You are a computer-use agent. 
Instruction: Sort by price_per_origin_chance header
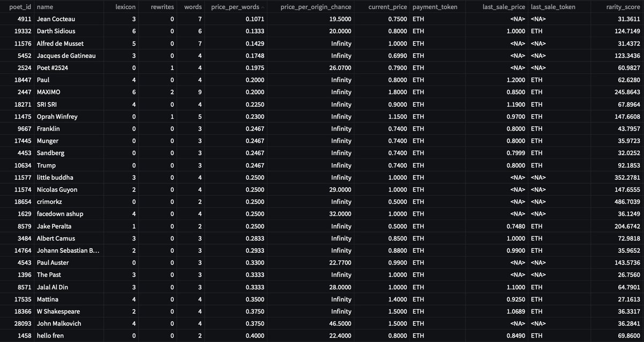[316, 7]
